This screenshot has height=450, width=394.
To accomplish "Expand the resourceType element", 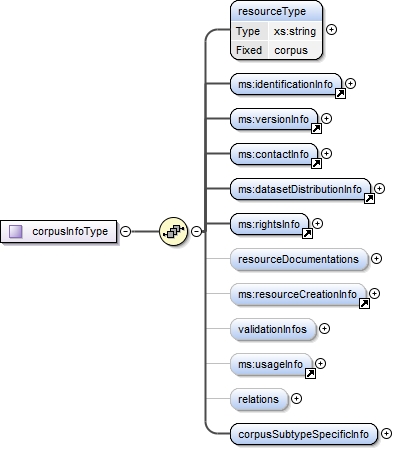I will pos(331,30).
